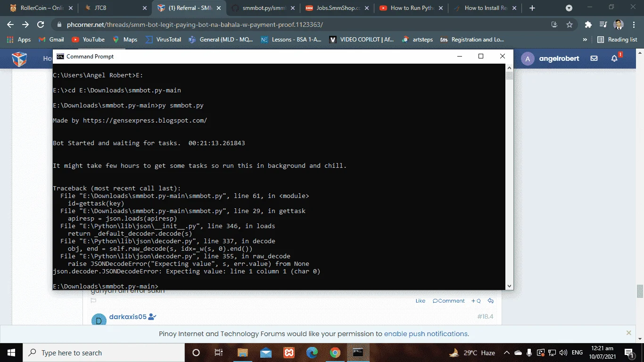Viewport: 644px width, 362px height.
Task: Click the Command Prompt title bar icon
Action: point(60,56)
